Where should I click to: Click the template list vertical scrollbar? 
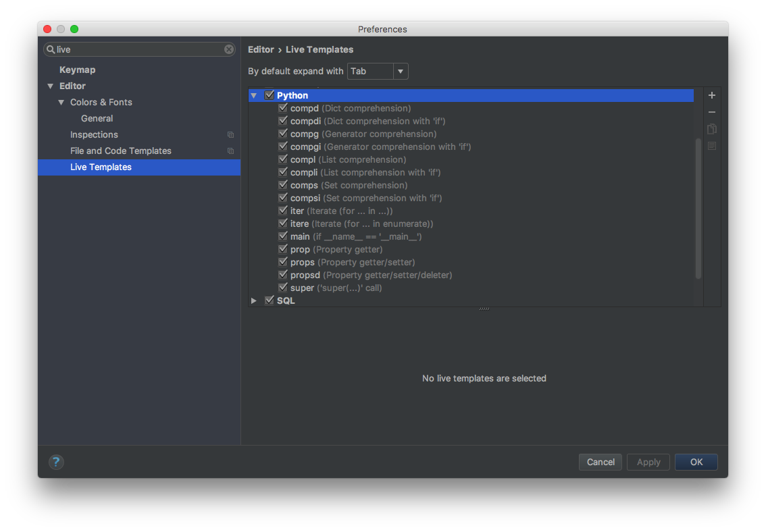tap(698, 208)
